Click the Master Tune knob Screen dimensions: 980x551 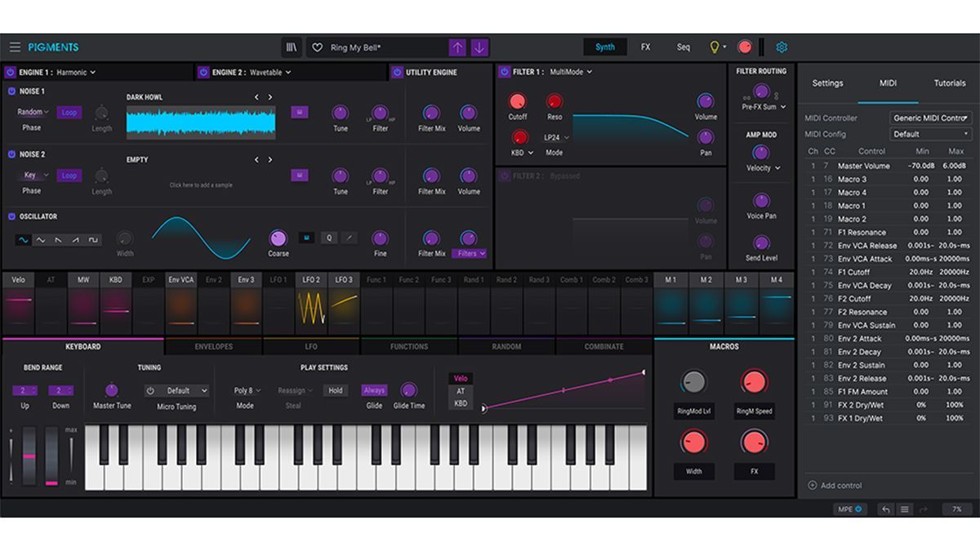112,390
